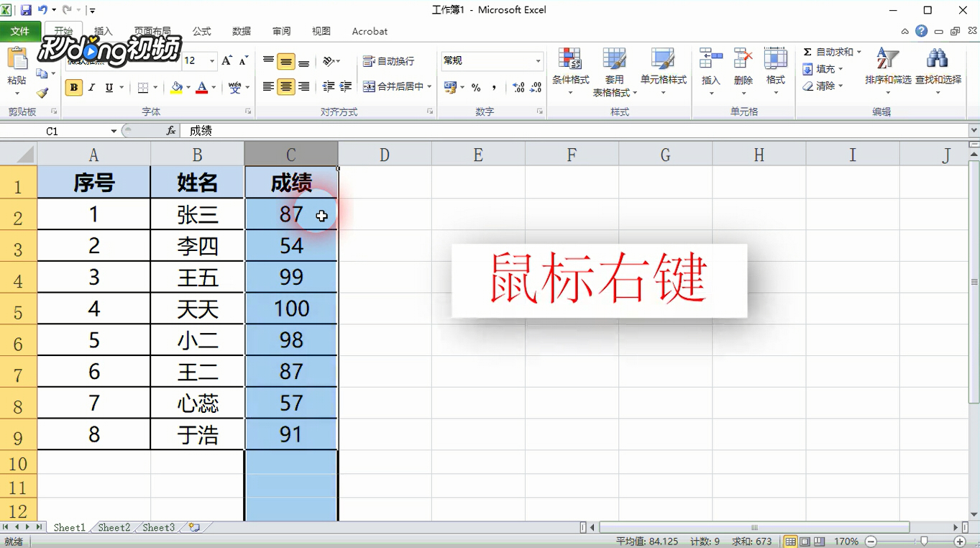Image resolution: width=980 pixels, height=548 pixels.
Task: Toggle top vertical alignment
Action: point(268,61)
